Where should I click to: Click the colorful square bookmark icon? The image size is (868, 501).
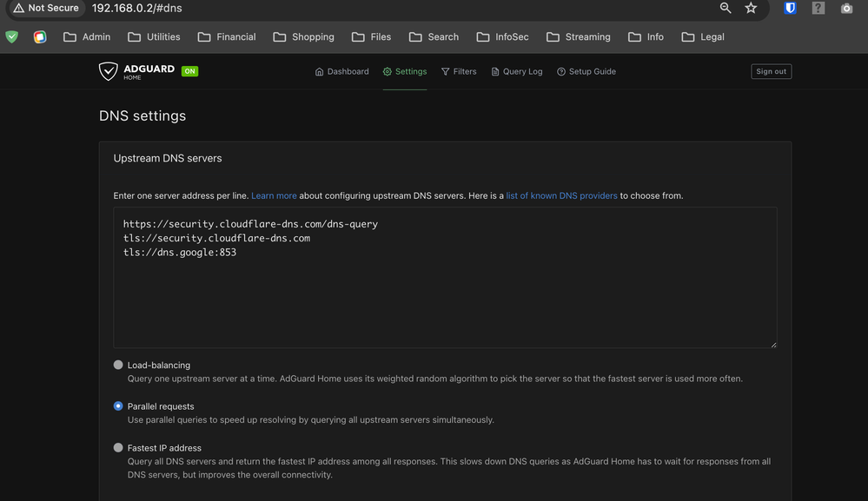(x=40, y=37)
